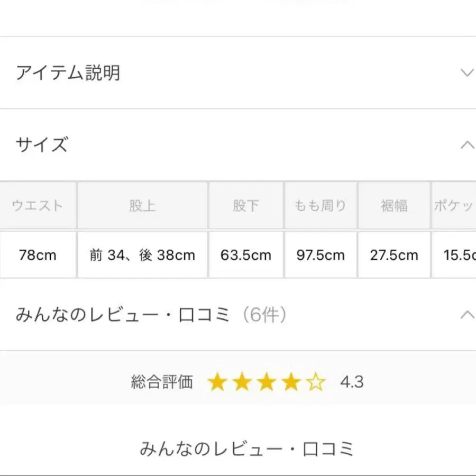Click the 4-star rating bar next to 総合評価
This screenshot has width=476, height=476.
click(267, 382)
